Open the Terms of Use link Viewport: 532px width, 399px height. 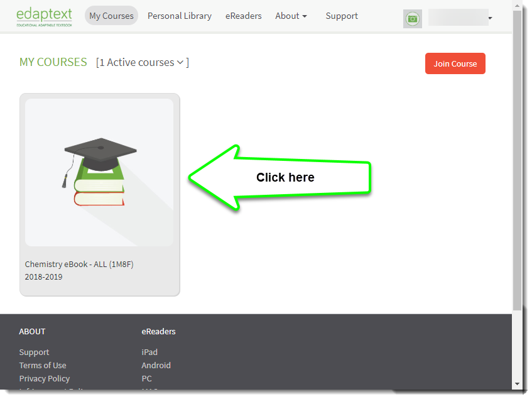click(42, 365)
